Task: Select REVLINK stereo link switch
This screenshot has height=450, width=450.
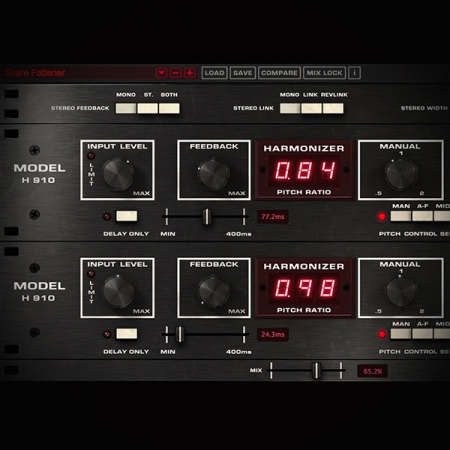Action: (x=333, y=108)
